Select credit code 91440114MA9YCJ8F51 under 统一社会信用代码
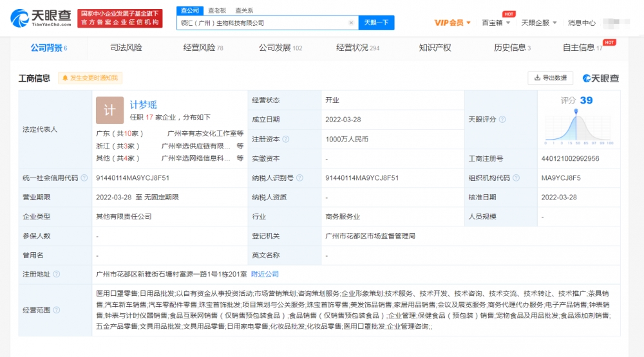Image resolution: width=644 pixels, height=357 pixels. 133,178
